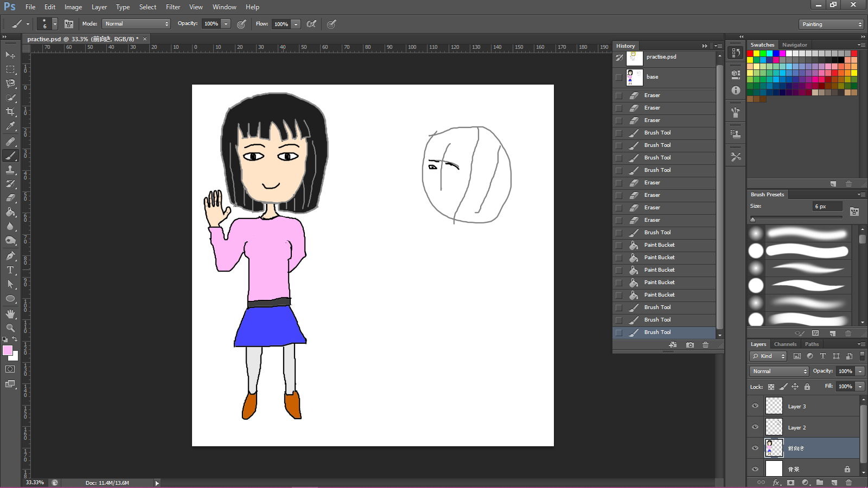Click the zoom level 33.33% field

point(35,483)
